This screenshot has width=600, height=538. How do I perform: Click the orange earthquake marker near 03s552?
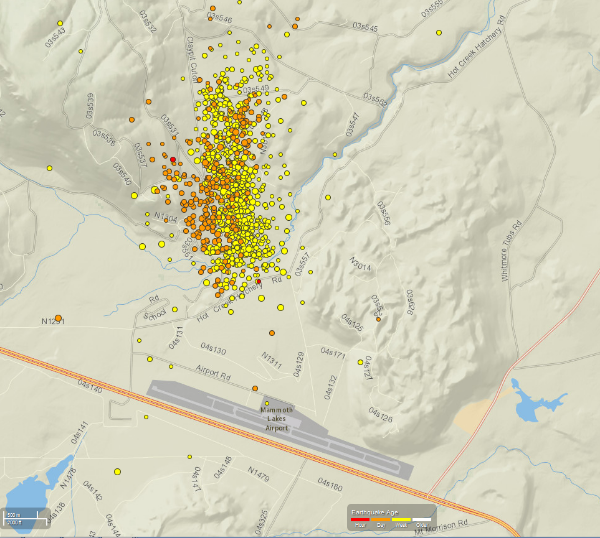(378, 319)
